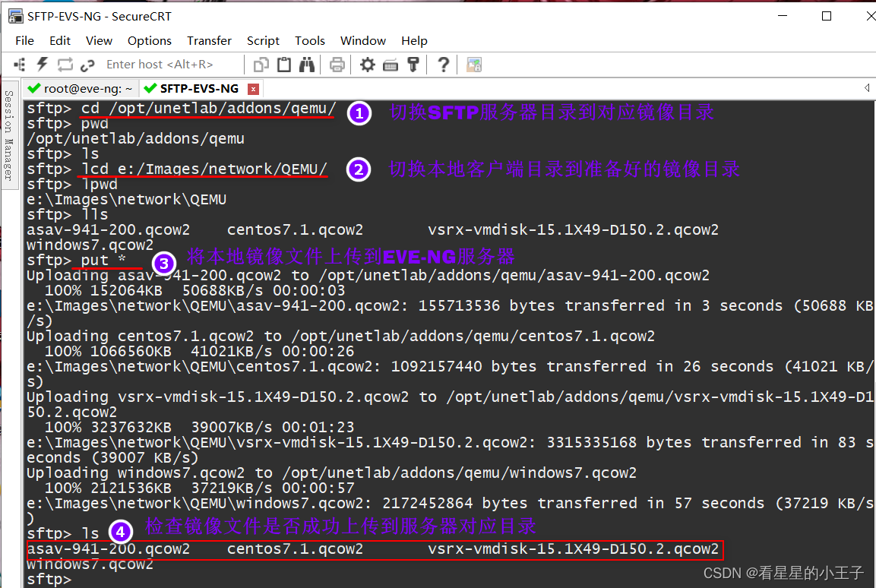Click the Public Key Assistant icon

[413, 65]
